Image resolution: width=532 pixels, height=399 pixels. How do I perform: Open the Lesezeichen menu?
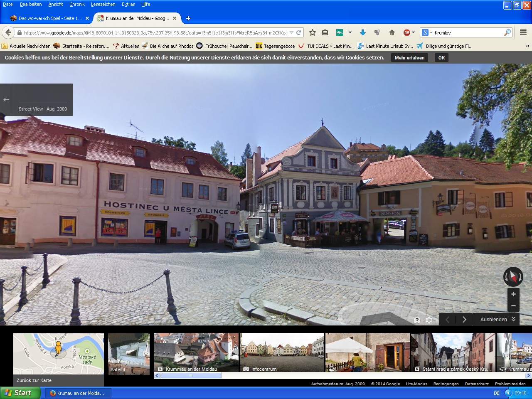(103, 4)
